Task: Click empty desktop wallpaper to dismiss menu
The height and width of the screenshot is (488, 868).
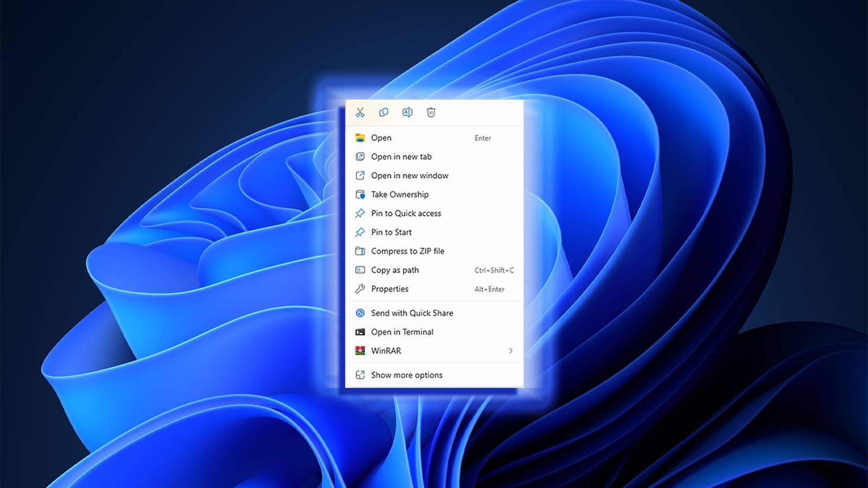Action: click(136, 81)
